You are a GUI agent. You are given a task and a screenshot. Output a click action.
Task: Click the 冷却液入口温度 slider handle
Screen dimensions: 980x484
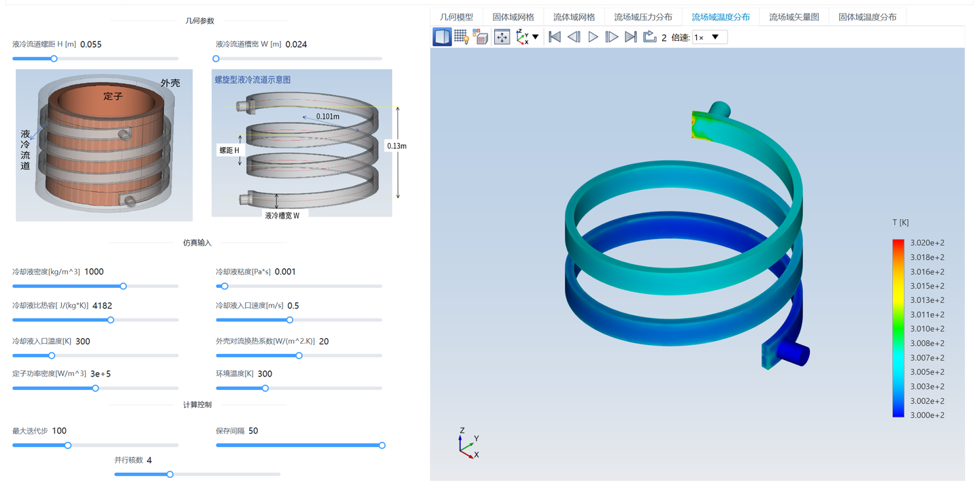[52, 355]
